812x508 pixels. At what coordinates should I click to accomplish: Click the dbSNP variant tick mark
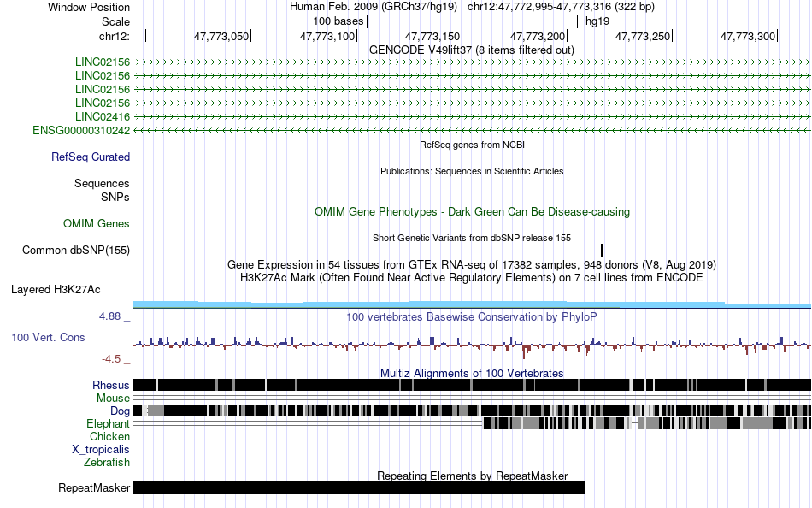click(602, 251)
